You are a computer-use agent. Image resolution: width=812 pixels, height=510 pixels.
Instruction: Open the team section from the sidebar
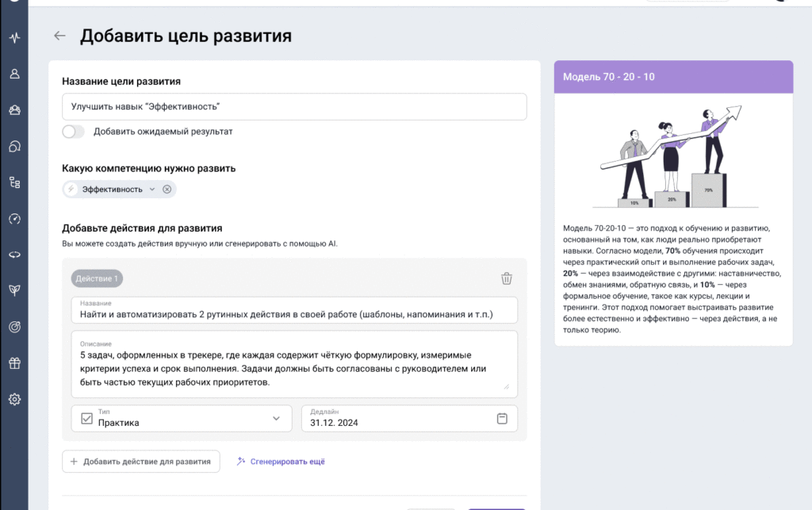click(x=14, y=109)
